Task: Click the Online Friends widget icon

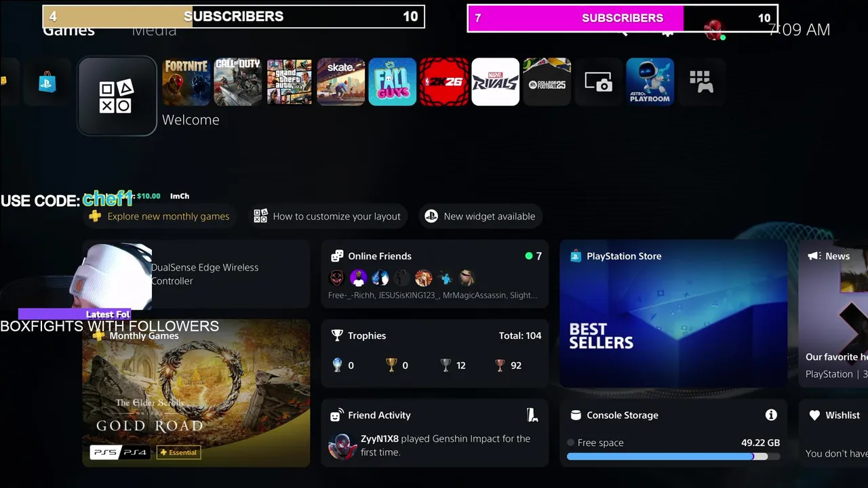Action: [x=337, y=256]
